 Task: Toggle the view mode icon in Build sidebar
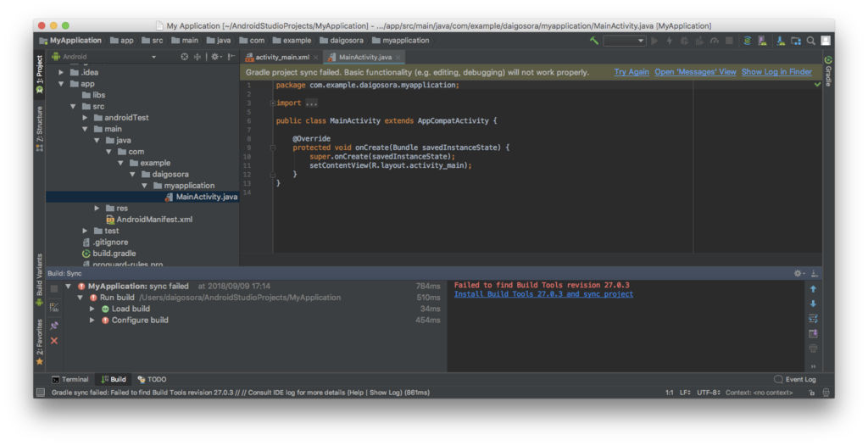[53, 307]
